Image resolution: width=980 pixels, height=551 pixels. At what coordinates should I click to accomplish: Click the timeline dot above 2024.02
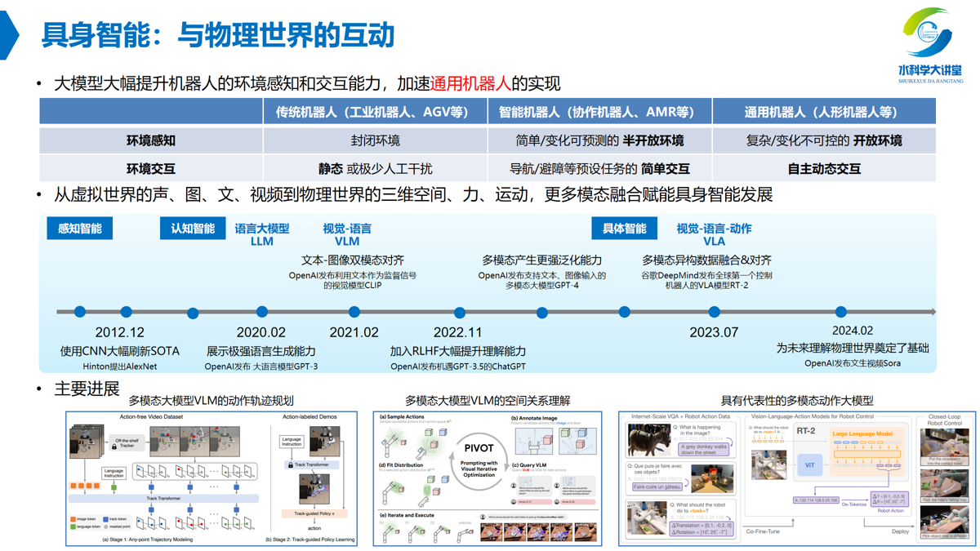(840, 312)
